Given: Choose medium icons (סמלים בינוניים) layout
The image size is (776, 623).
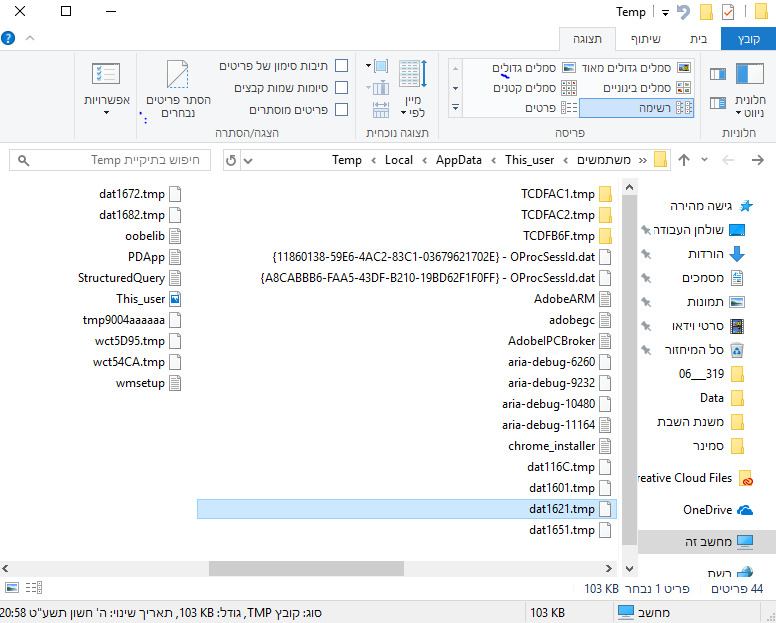Looking at the screenshot, I should click(647, 88).
